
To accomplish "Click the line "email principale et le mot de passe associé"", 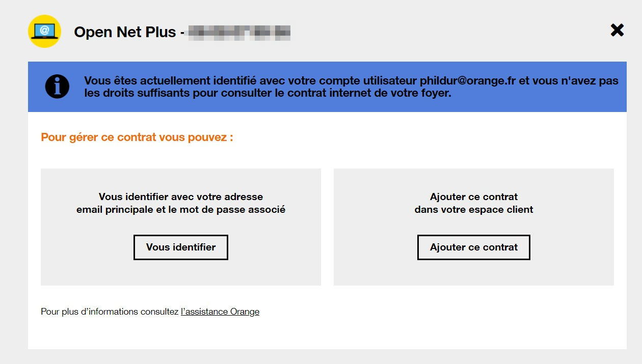I will point(181,209).
